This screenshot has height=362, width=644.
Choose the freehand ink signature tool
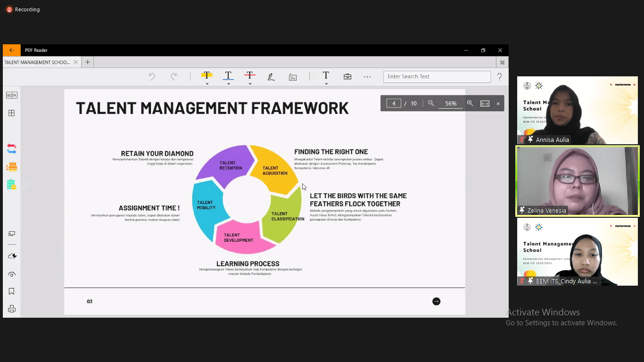pyautogui.click(x=271, y=77)
